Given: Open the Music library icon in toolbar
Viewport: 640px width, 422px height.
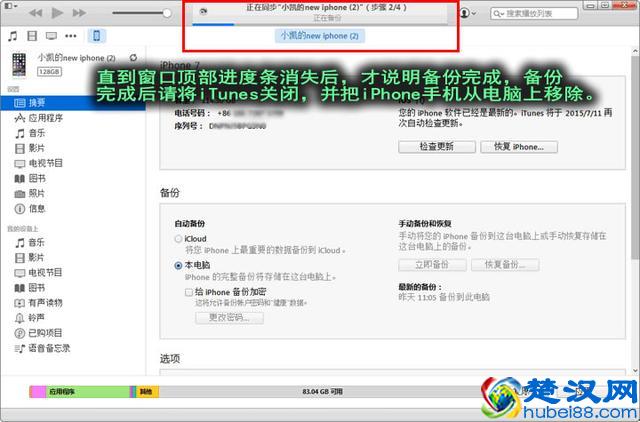Looking at the screenshot, I should [13, 36].
